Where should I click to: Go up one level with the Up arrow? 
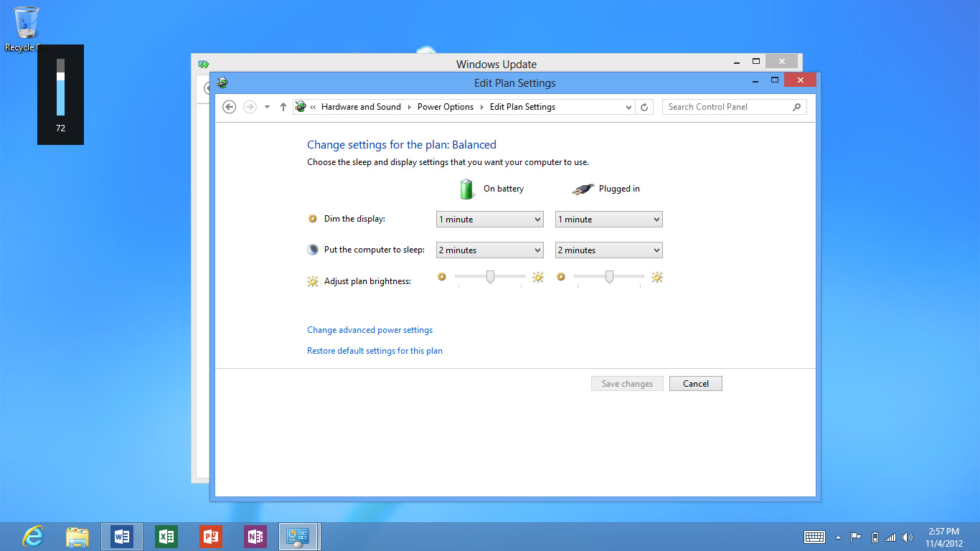coord(283,107)
